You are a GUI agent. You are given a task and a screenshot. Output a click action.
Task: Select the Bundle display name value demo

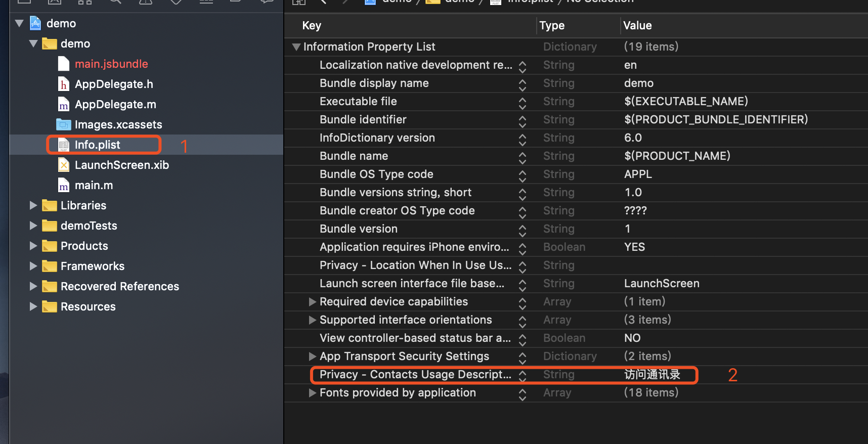coord(639,83)
